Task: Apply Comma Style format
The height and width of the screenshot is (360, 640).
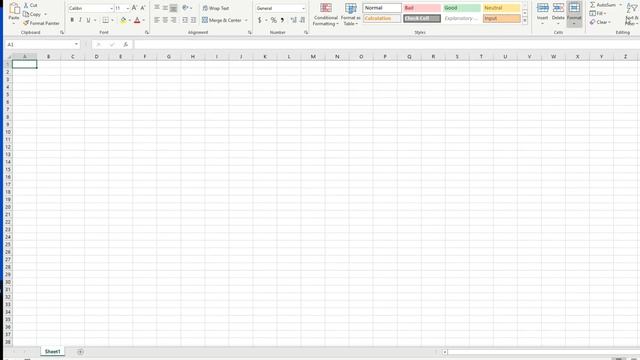Action: coord(282,20)
